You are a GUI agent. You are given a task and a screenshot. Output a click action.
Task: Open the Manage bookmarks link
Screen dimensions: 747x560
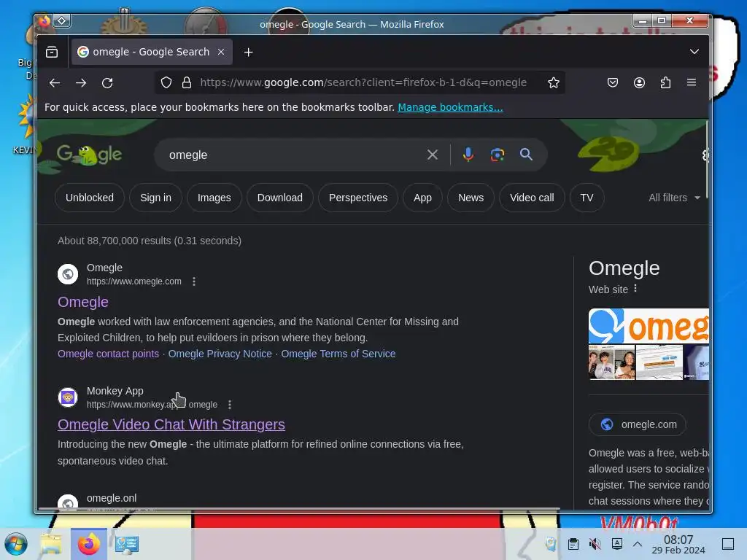(450, 107)
